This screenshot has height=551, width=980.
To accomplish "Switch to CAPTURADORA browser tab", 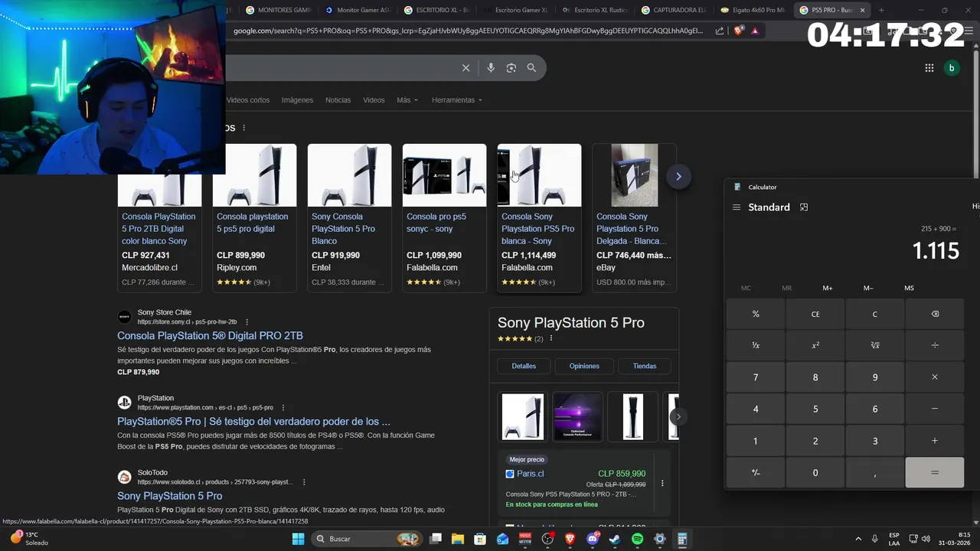I will click(675, 10).
